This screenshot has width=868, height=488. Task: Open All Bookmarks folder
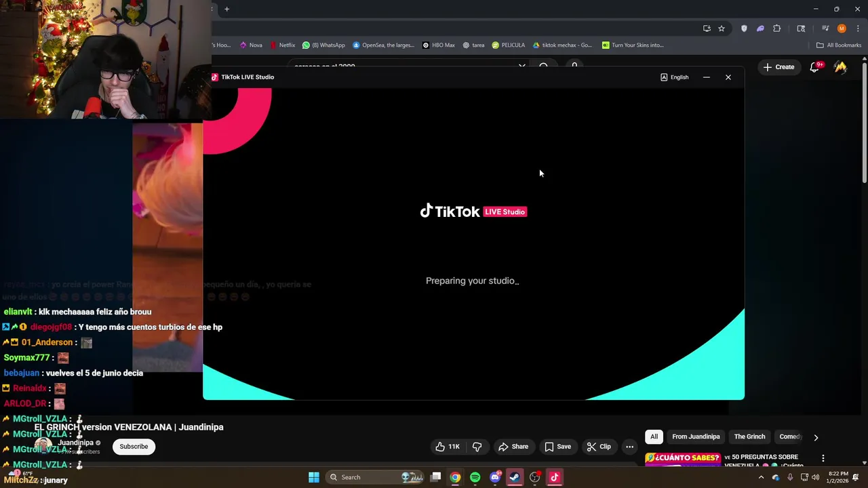point(839,45)
